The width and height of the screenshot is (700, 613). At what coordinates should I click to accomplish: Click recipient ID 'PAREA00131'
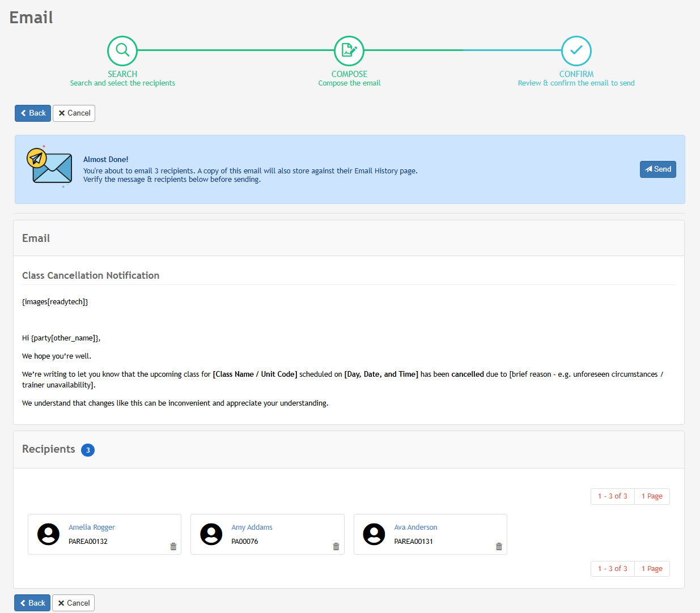(x=413, y=542)
